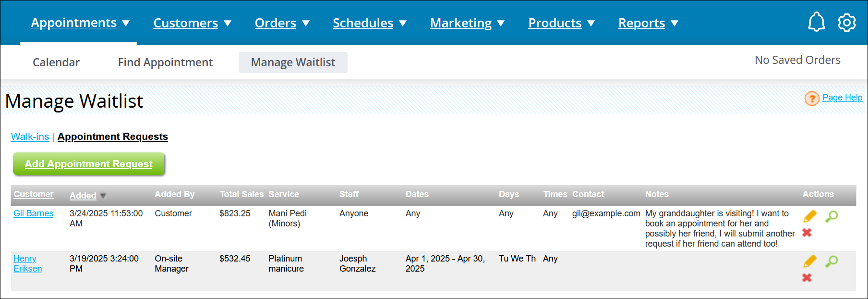Expand the Marketing menu arrow
Viewport: 868px width, 299px height.
(x=501, y=23)
